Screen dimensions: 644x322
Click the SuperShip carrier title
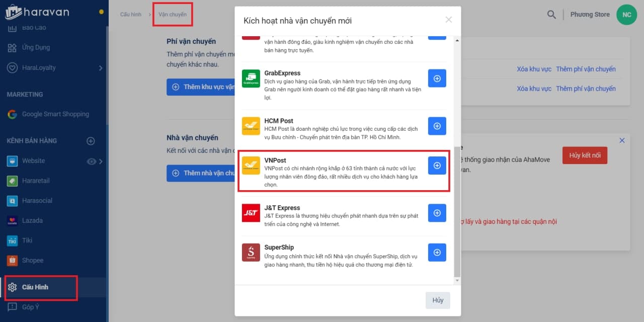click(x=279, y=248)
